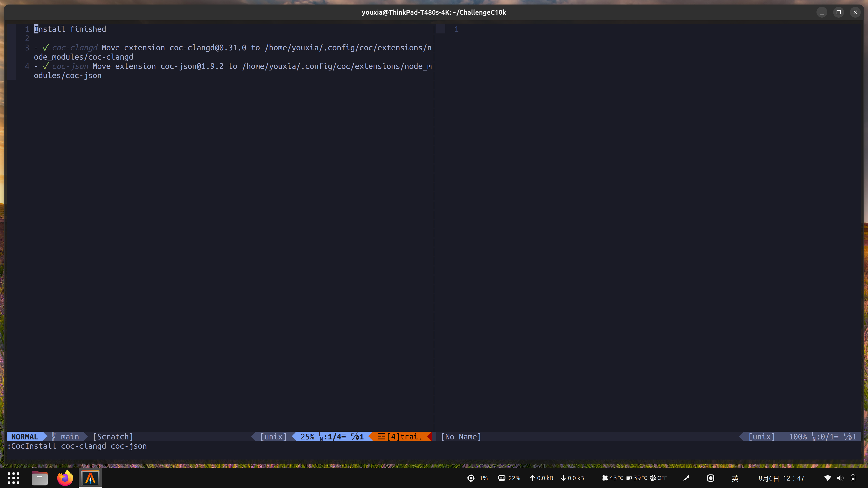Image resolution: width=868 pixels, height=488 pixels.
Task: Open the battery indicator menu in the tray
Action: [x=854, y=478]
